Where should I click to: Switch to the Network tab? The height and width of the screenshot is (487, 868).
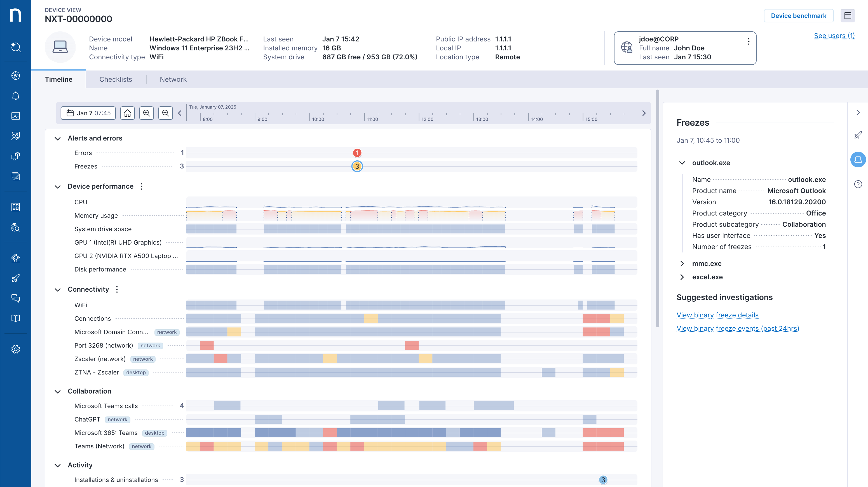173,79
